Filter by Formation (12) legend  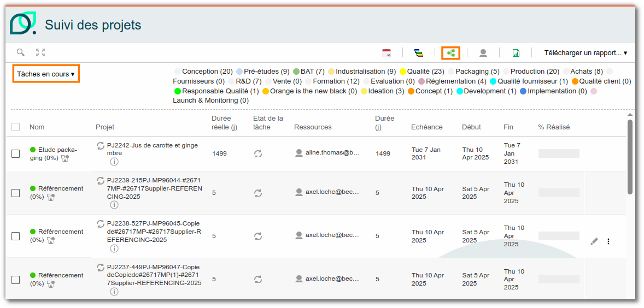(332, 81)
